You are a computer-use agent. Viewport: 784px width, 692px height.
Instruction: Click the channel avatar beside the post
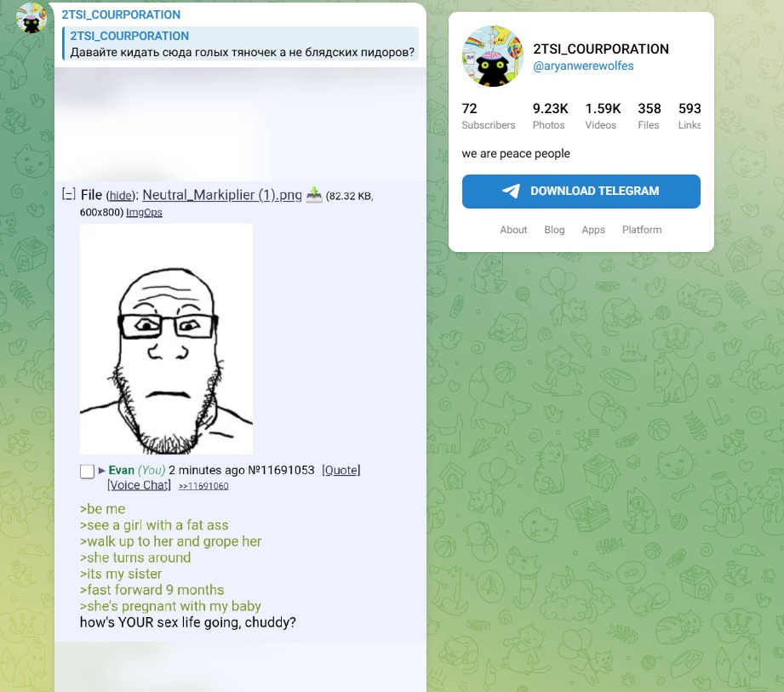[x=31, y=18]
